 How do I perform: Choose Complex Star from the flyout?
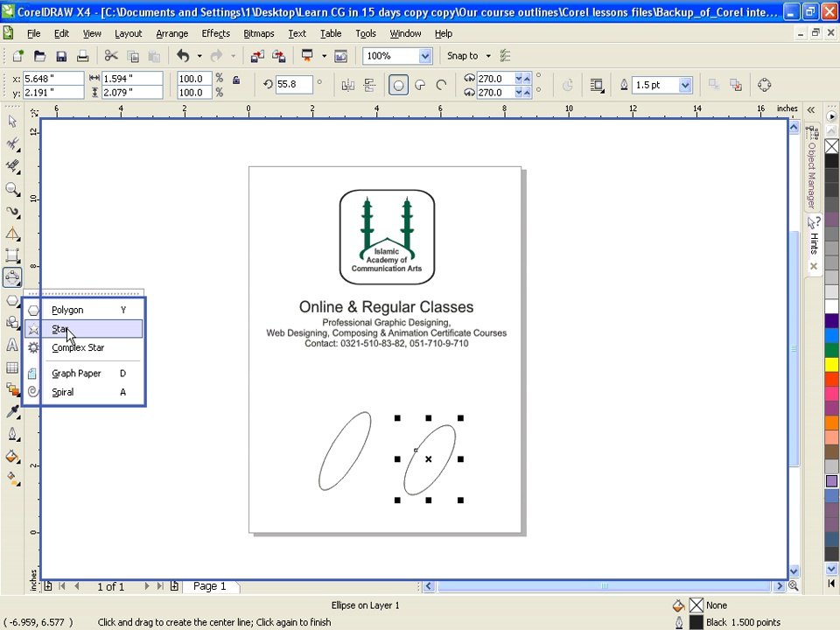[84, 347]
